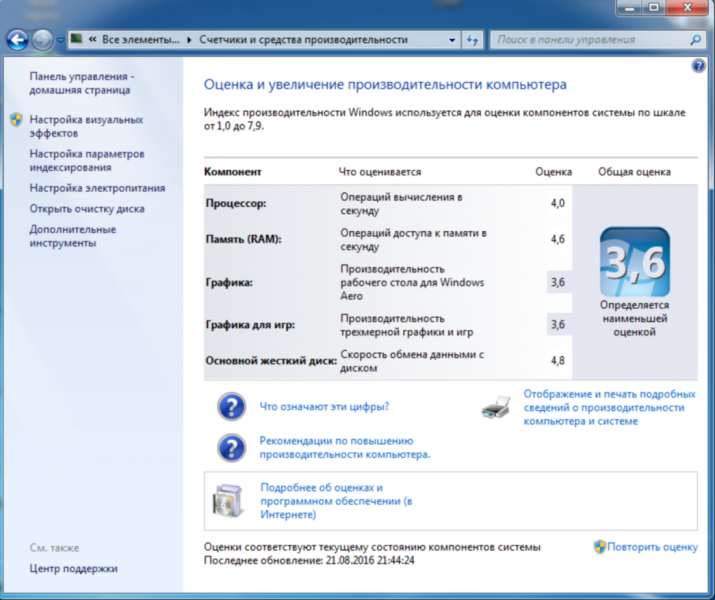Click the magnifier search icon
Screen dimensions: 715x600
[695, 40]
